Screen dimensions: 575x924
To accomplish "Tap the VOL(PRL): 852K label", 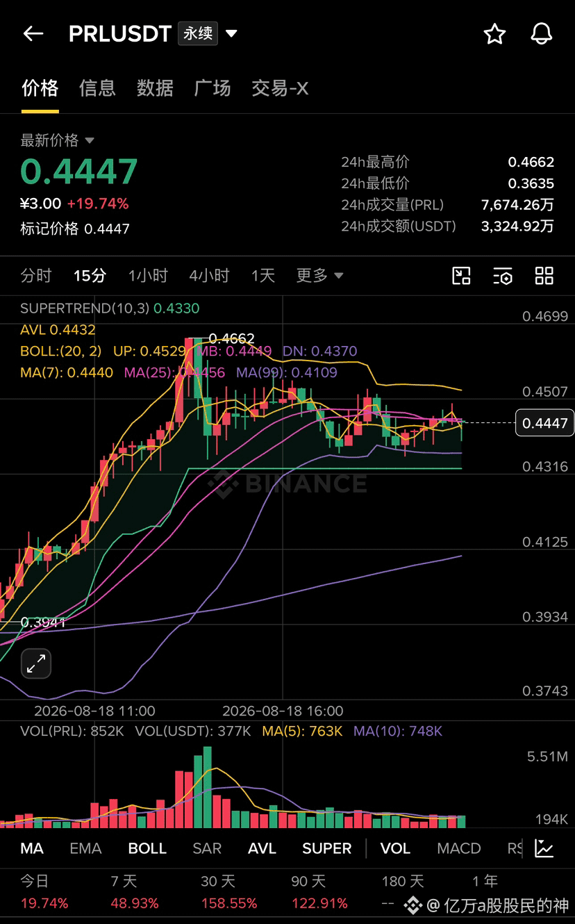I will click(72, 731).
